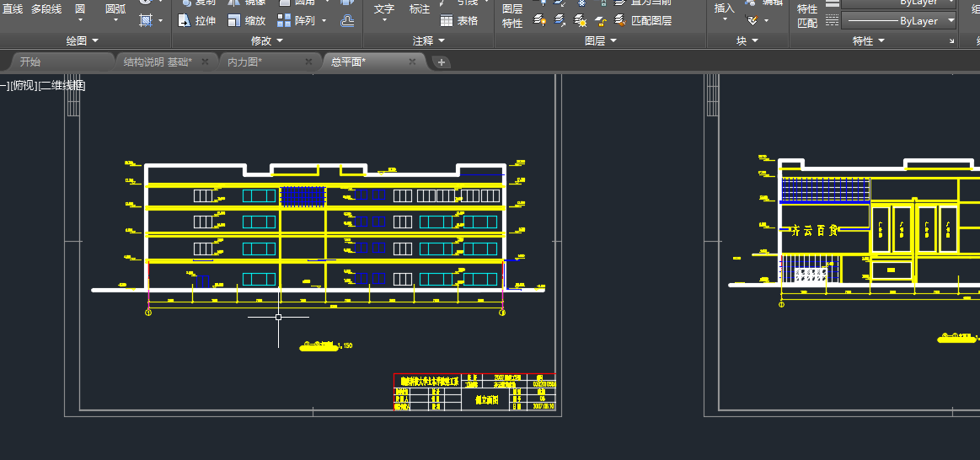Click the 拉伸 stretch tool icon
This screenshot has width=980, height=460.
[185, 20]
